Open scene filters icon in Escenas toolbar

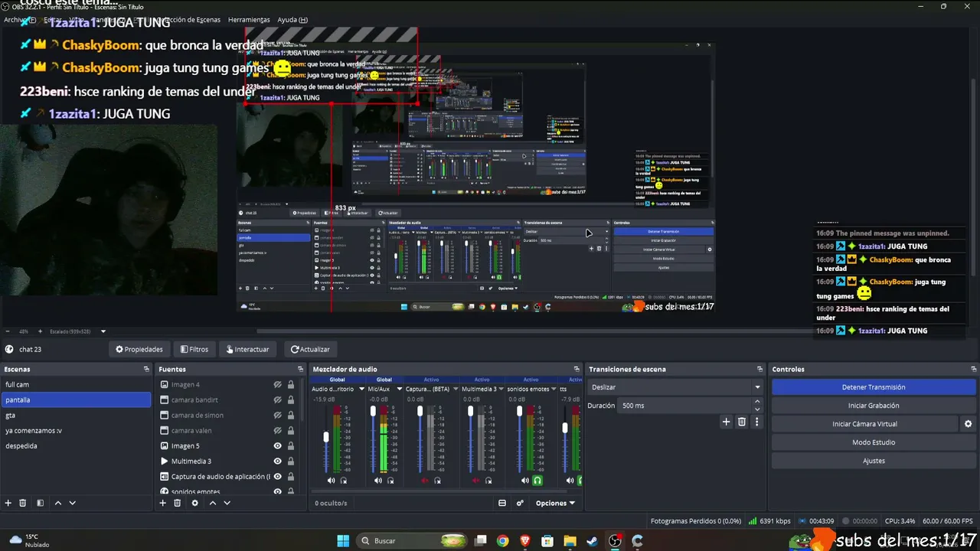(40, 503)
